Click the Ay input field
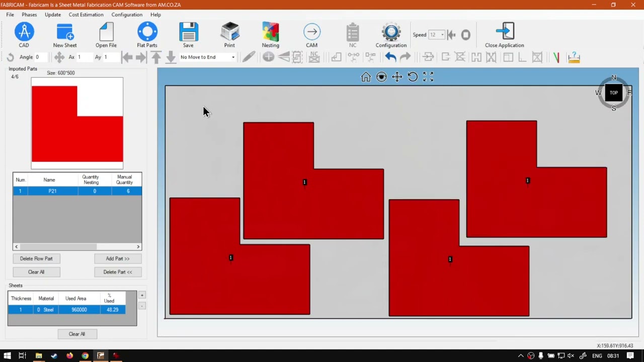 coord(111,57)
